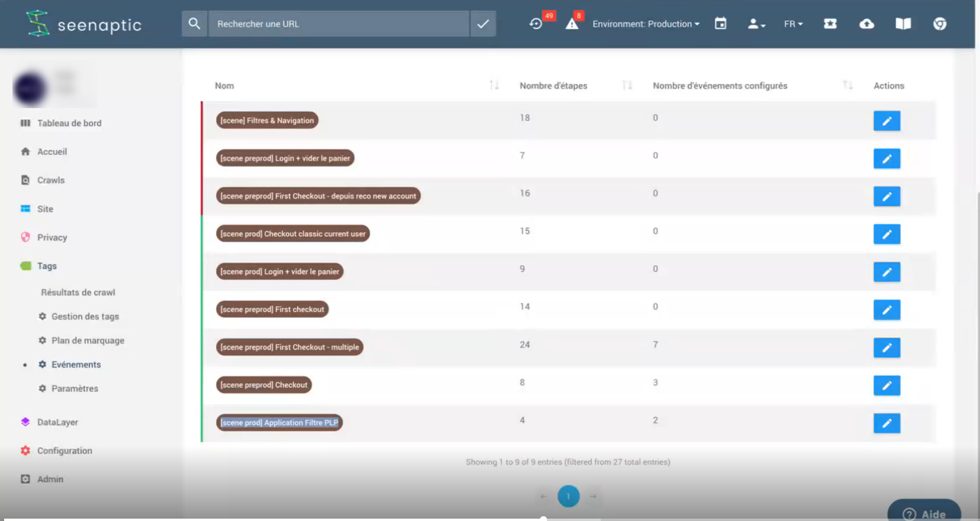Edit the Application Filtre PLP scene
Viewport: 980px width, 521px height.
coord(886,423)
